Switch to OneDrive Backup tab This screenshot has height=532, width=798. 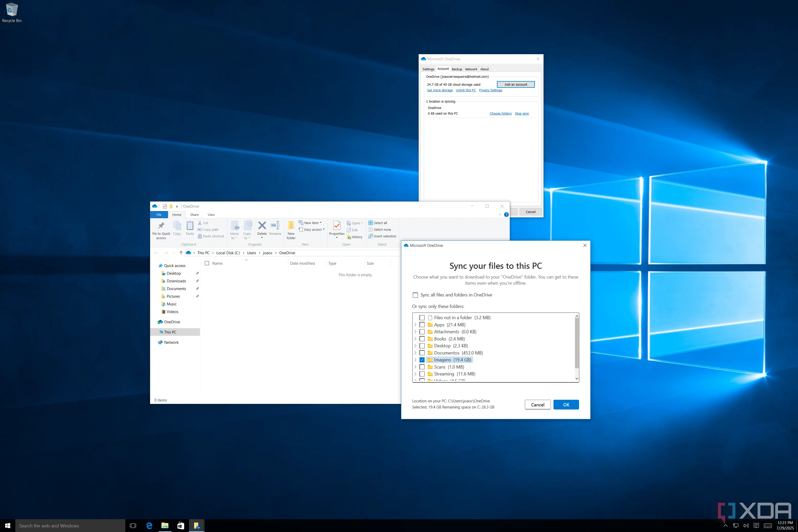tap(457, 69)
